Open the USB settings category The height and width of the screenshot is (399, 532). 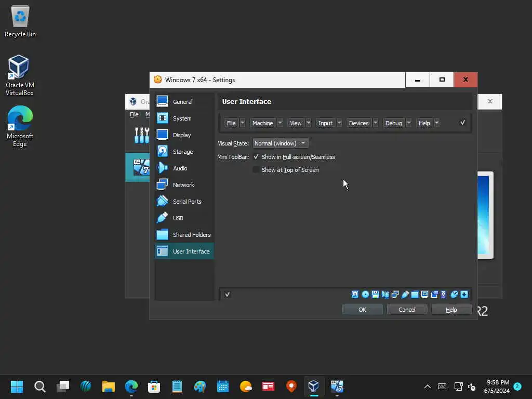click(x=184, y=218)
